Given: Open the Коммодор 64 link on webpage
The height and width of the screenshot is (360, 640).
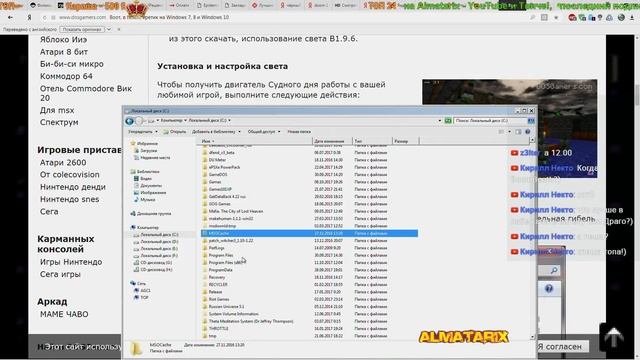Looking at the screenshot, I should tap(66, 76).
